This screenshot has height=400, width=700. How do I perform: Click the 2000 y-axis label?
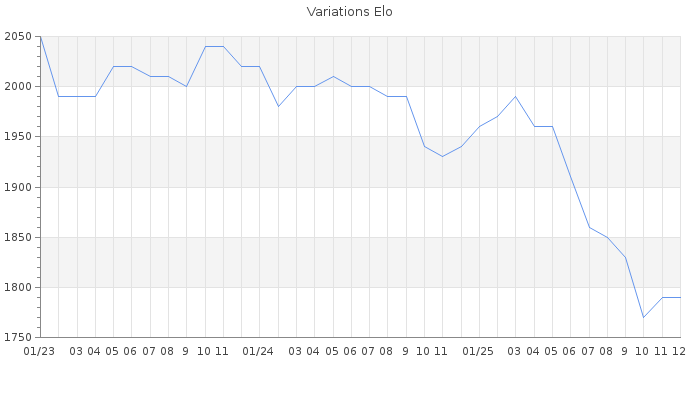[17, 87]
